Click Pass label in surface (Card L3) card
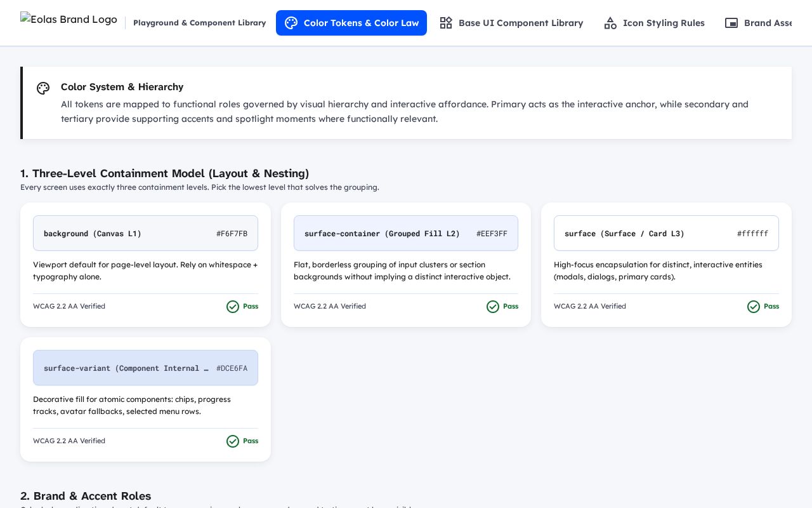The image size is (812, 508). coord(771,306)
